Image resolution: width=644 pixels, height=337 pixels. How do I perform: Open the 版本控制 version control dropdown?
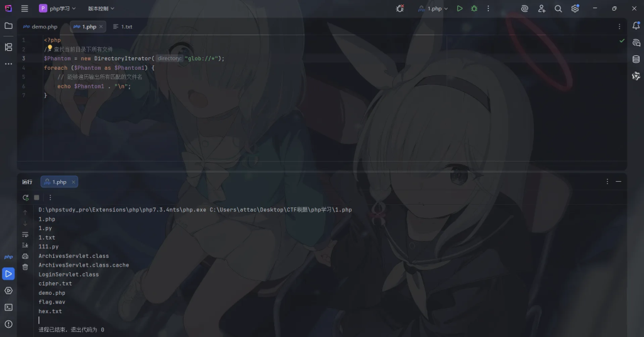[x=101, y=9]
